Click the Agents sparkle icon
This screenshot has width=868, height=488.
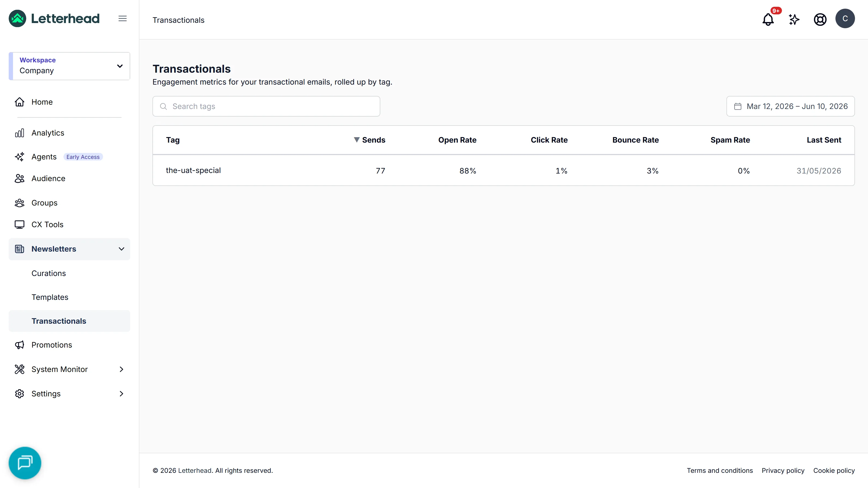click(x=20, y=157)
